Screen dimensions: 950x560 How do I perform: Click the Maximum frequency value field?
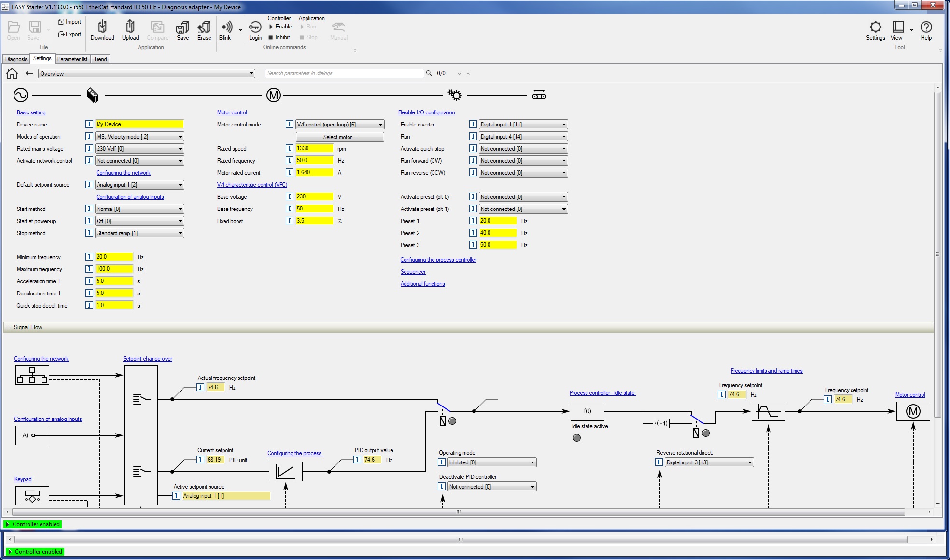114,269
